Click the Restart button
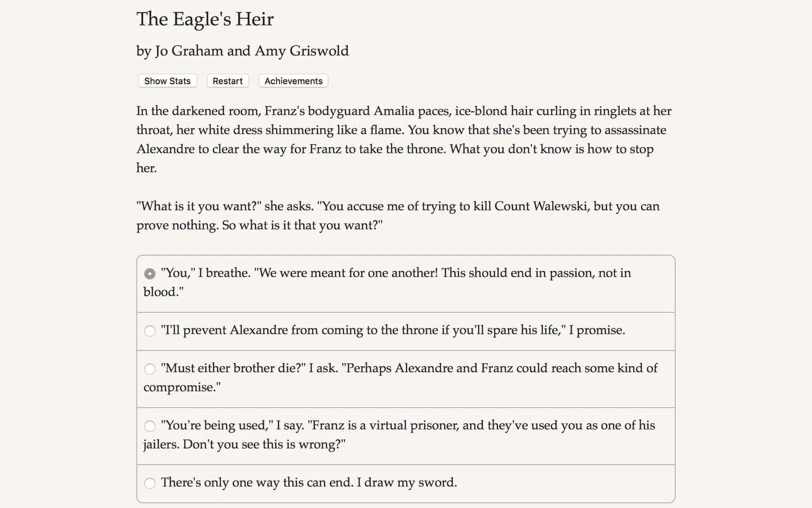The image size is (812, 508). coord(227,81)
